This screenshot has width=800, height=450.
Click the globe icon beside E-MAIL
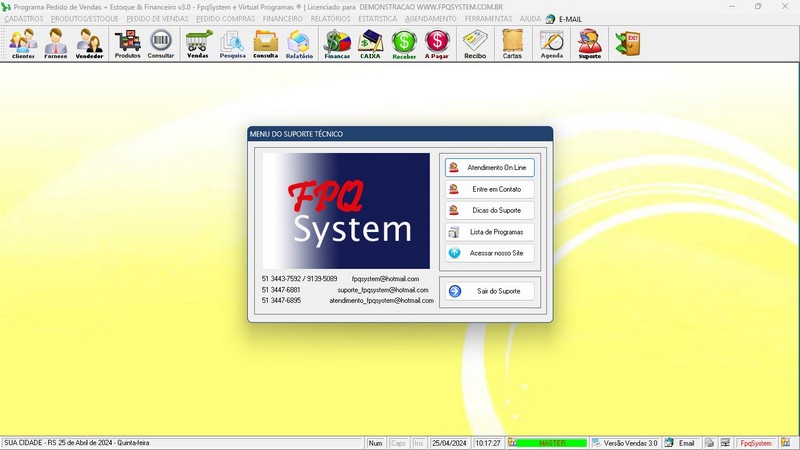pyautogui.click(x=550, y=19)
